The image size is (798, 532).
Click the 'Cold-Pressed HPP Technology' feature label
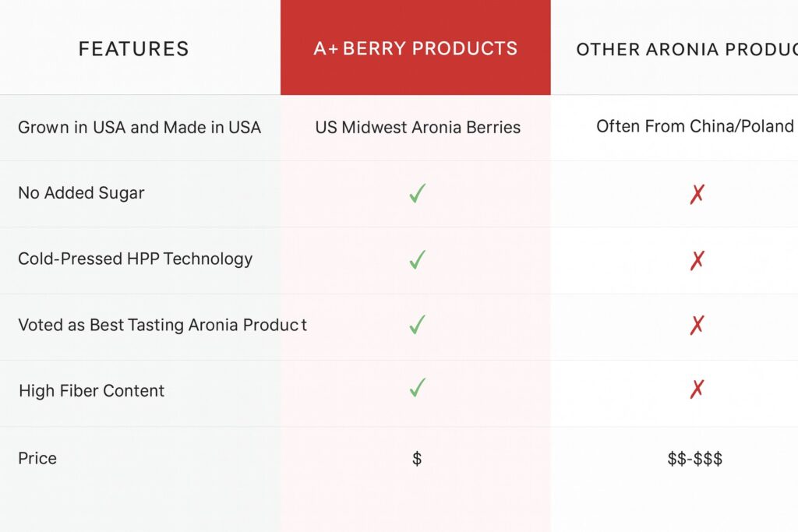(135, 259)
